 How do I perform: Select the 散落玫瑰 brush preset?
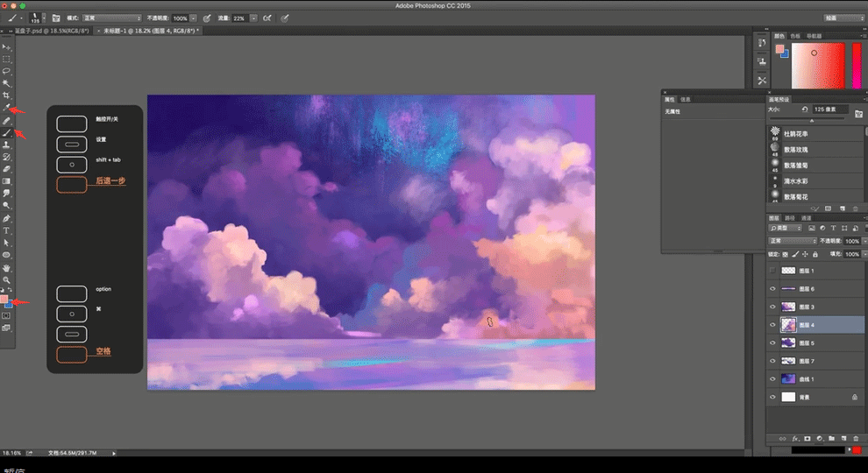(796, 149)
